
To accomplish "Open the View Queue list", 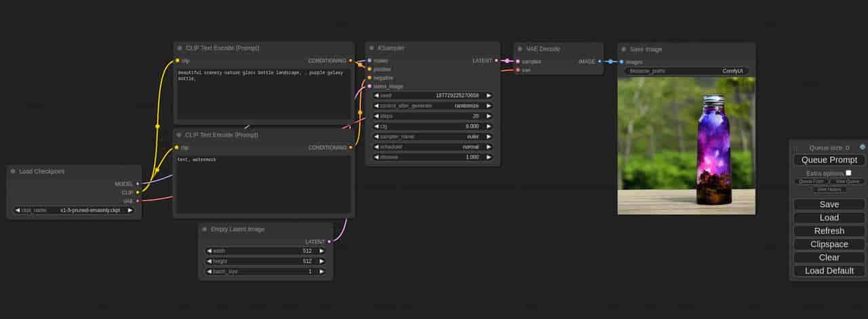I will click(x=847, y=181).
